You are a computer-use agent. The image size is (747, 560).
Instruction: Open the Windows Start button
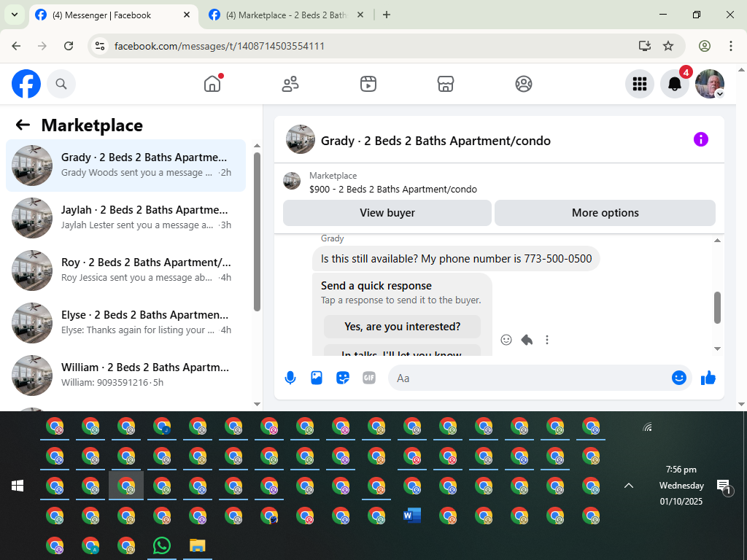pos(18,486)
